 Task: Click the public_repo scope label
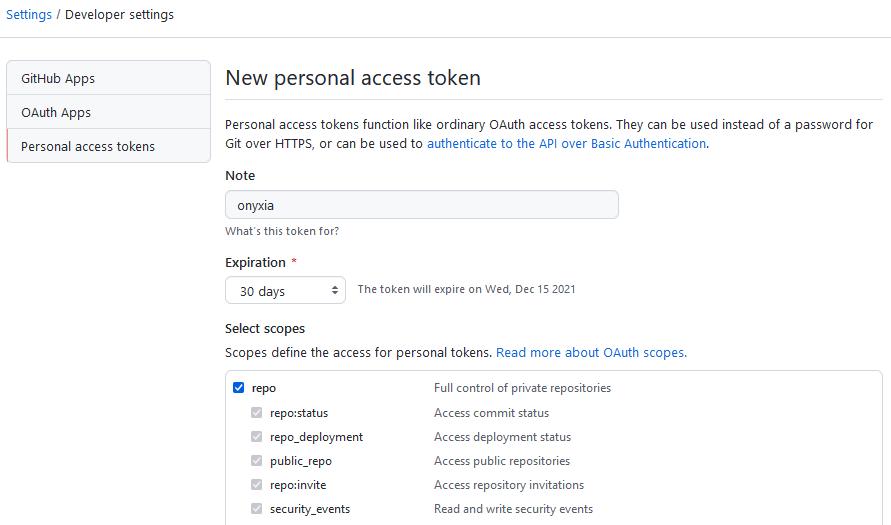[x=300, y=461]
